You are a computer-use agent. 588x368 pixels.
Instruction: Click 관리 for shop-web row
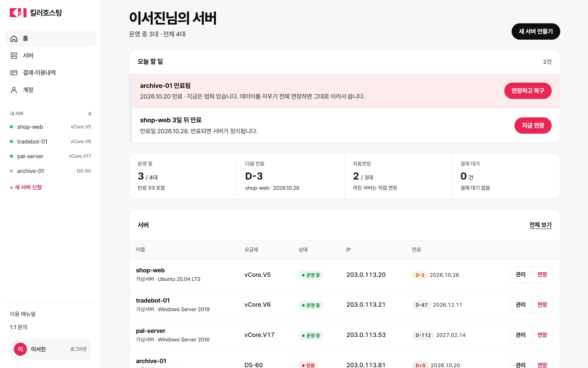tap(520, 275)
